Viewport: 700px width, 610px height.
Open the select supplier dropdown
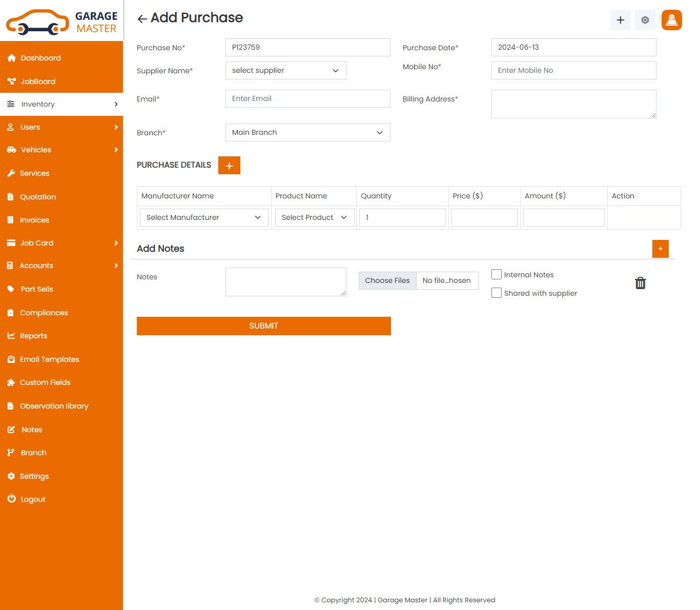(285, 71)
